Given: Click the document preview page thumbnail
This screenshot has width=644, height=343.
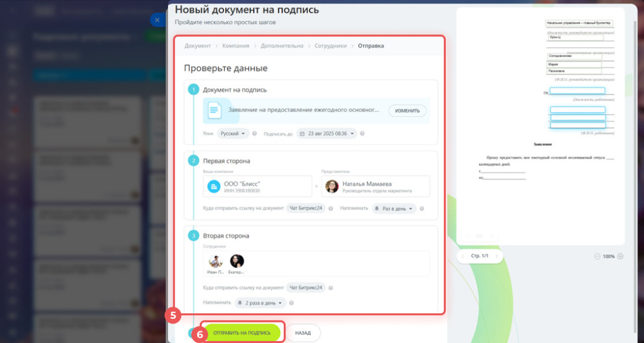Looking at the screenshot, I should coord(540,126).
